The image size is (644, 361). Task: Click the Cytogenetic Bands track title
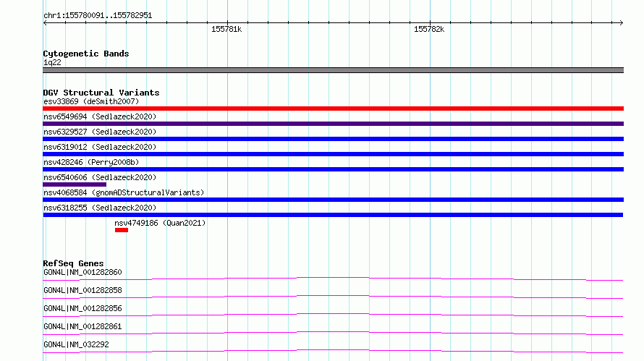(86, 54)
